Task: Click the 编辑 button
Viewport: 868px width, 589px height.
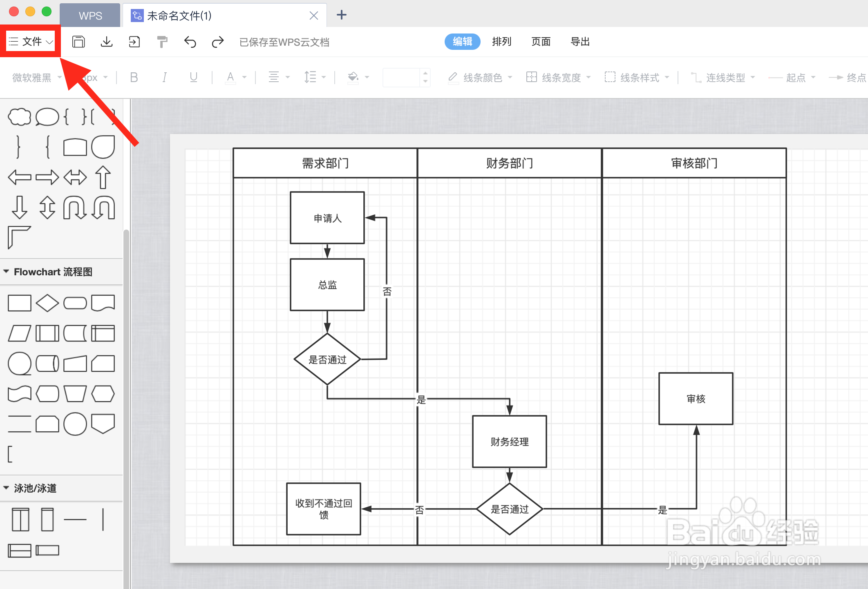Action: [462, 42]
